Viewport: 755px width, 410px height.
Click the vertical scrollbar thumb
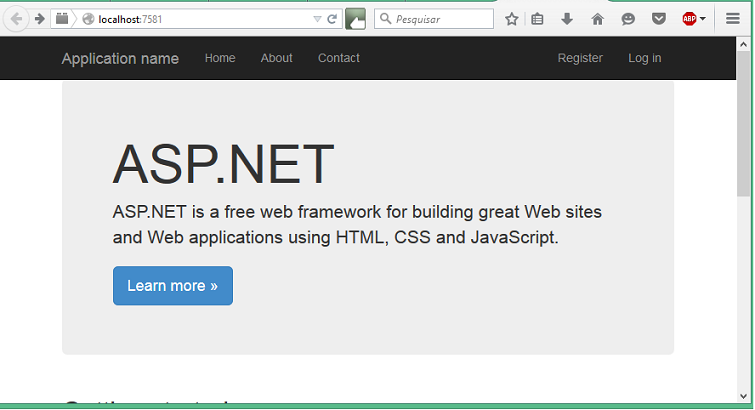pos(743,124)
